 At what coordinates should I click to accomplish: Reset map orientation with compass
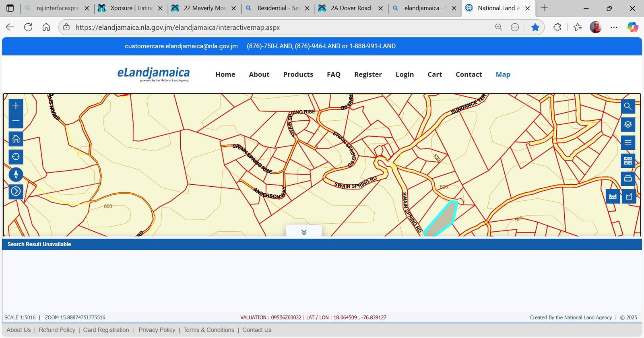tap(16, 174)
